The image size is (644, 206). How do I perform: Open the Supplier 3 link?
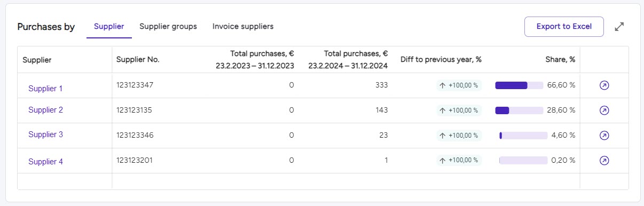[x=45, y=134]
